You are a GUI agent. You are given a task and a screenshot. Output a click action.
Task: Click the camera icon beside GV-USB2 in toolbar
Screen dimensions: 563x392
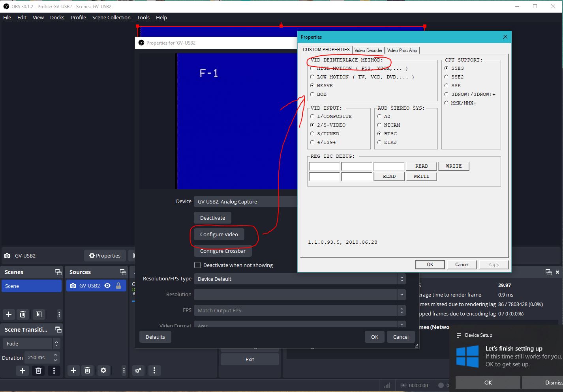tap(7, 256)
